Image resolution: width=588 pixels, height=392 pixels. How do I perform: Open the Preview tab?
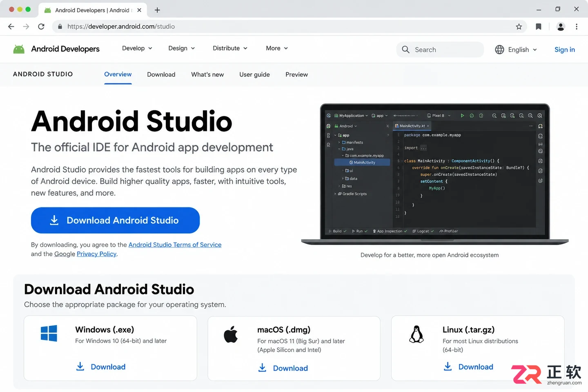click(x=297, y=74)
